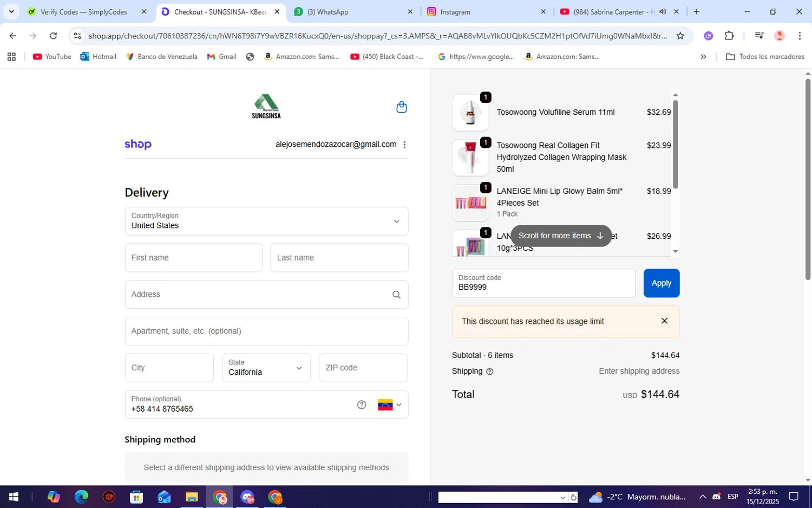
Task: Open the Chrome profile avatar
Action: pyautogui.click(x=780, y=36)
